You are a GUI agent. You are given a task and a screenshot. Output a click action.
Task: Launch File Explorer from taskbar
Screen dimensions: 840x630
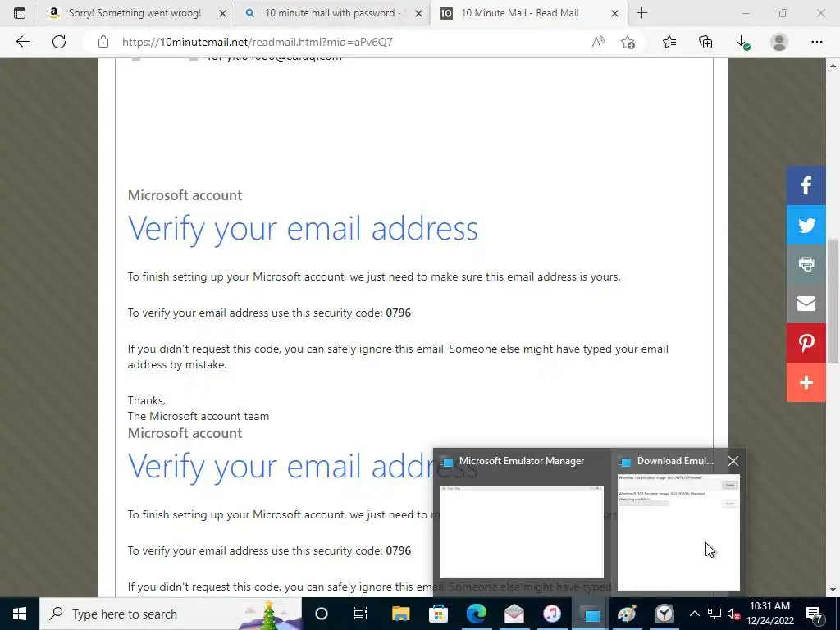[x=400, y=614]
